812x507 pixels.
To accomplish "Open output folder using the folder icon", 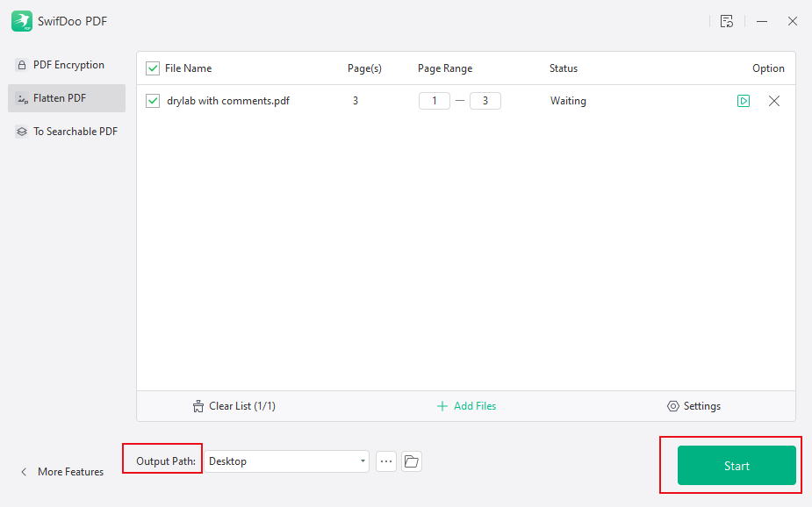I will (412, 461).
